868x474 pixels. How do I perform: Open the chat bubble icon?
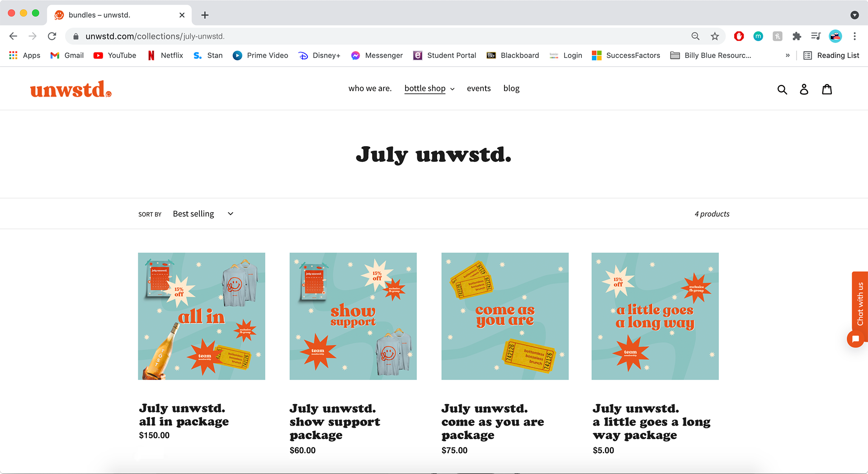[x=855, y=339]
